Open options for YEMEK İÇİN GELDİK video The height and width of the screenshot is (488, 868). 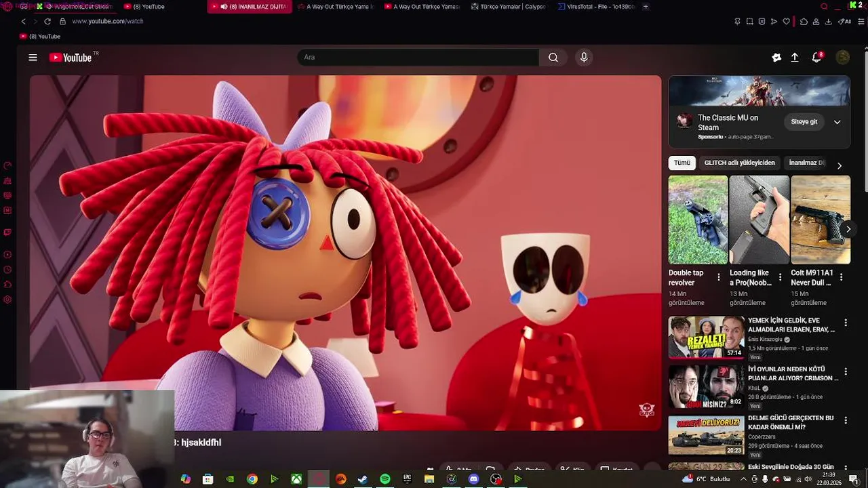846,323
